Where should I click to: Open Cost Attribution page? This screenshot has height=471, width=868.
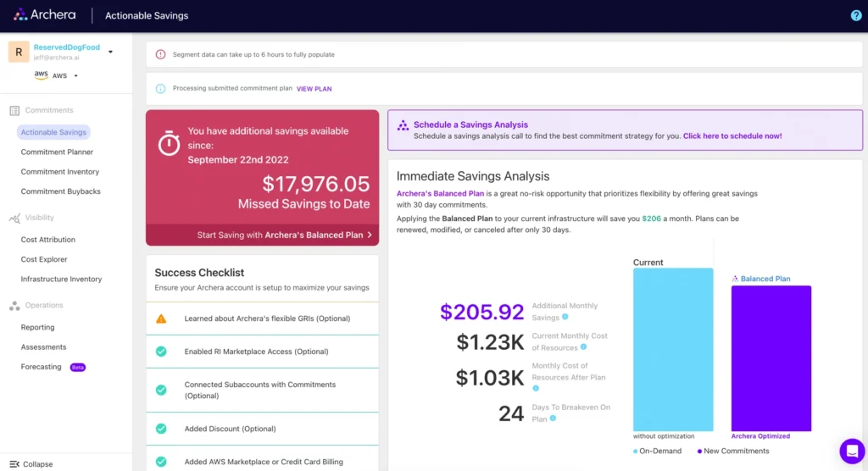coord(48,240)
